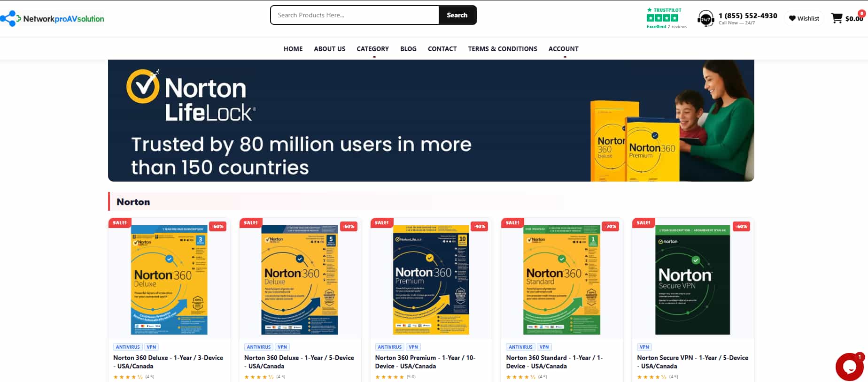Expand the ACCOUNT dropdown menu
Viewport: 868px width, 382px height.
564,49
